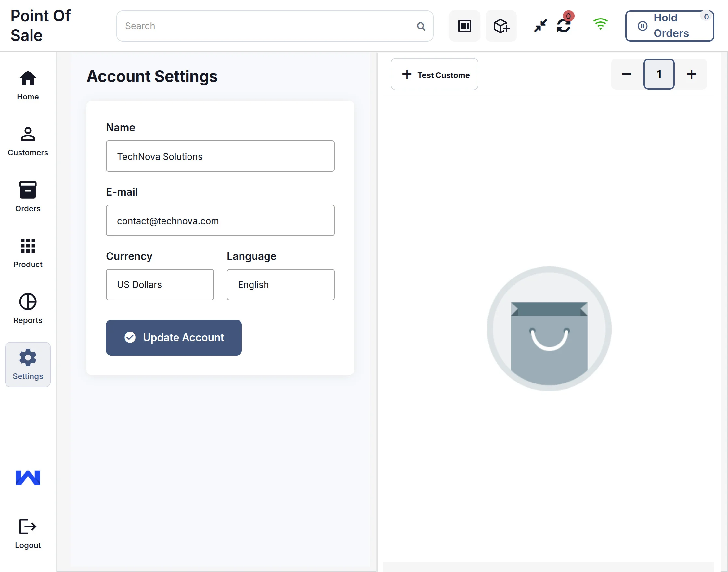Click the search magnifier icon
728x572 pixels.
[421, 26]
